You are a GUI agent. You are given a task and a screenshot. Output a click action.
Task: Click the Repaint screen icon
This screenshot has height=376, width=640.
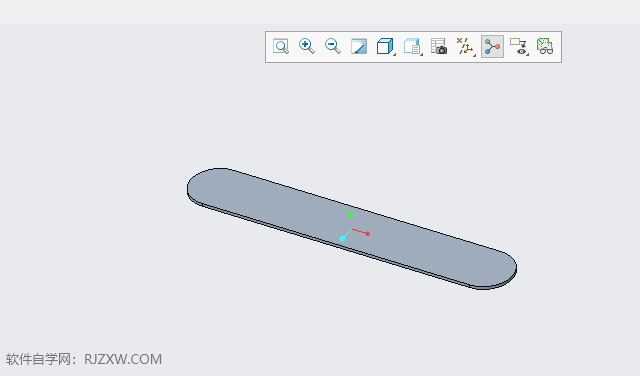(x=359, y=47)
